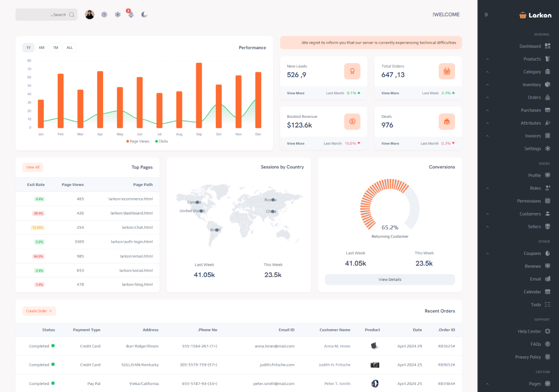The height and width of the screenshot is (392, 559).
Task: Toggle Clicks legend series
Action: 162,141
